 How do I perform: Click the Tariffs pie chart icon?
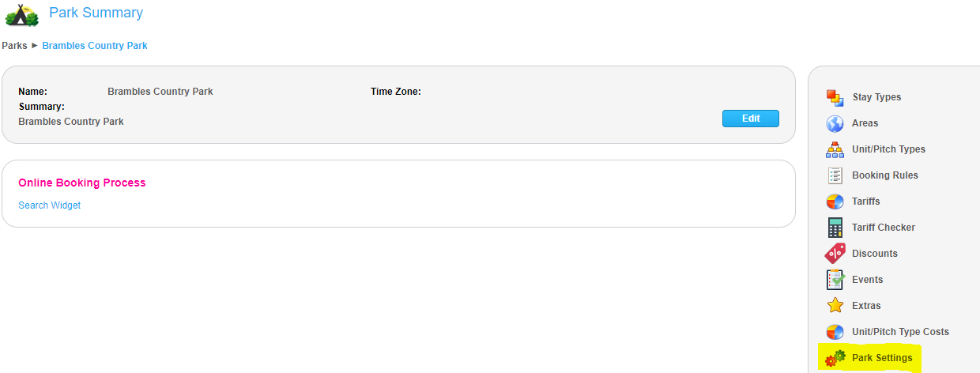tap(835, 202)
